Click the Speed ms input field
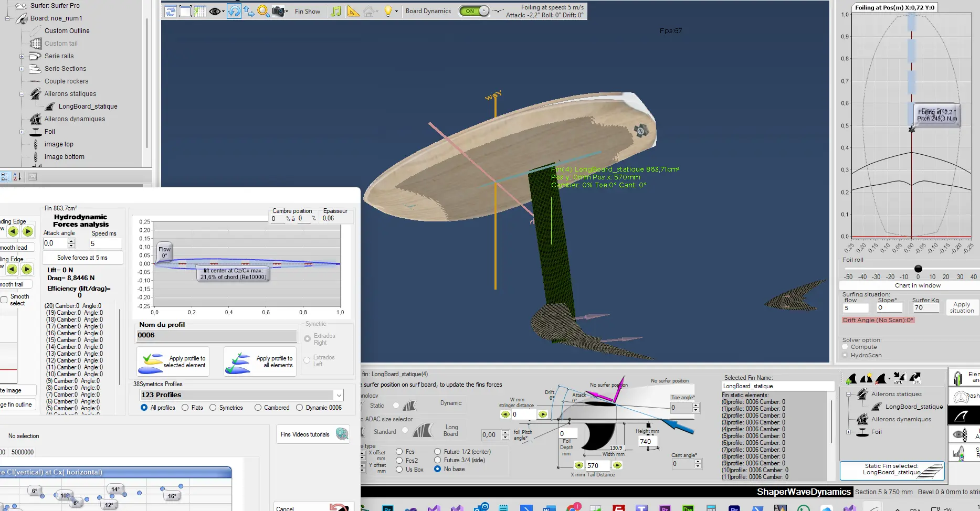 [x=105, y=243]
